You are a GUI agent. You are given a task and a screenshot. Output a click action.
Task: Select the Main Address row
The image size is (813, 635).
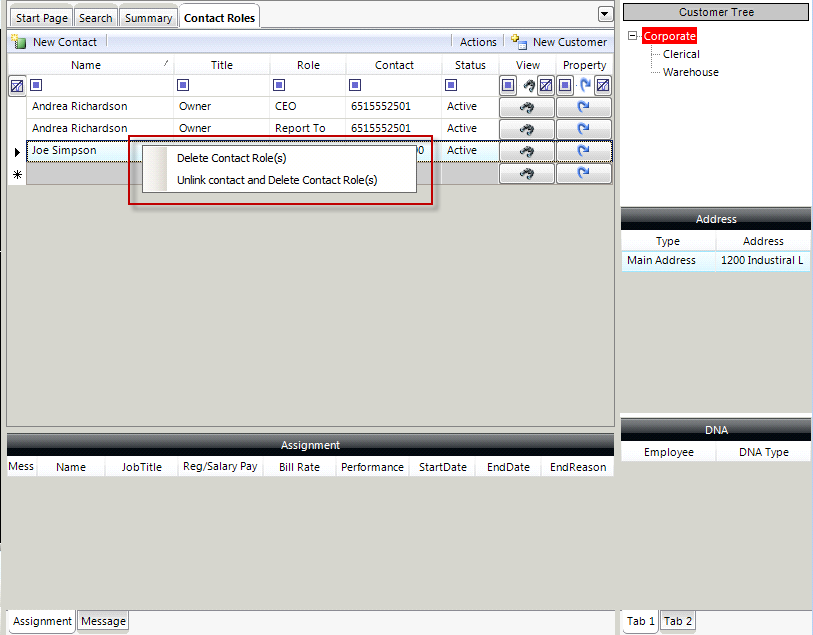coord(716,260)
